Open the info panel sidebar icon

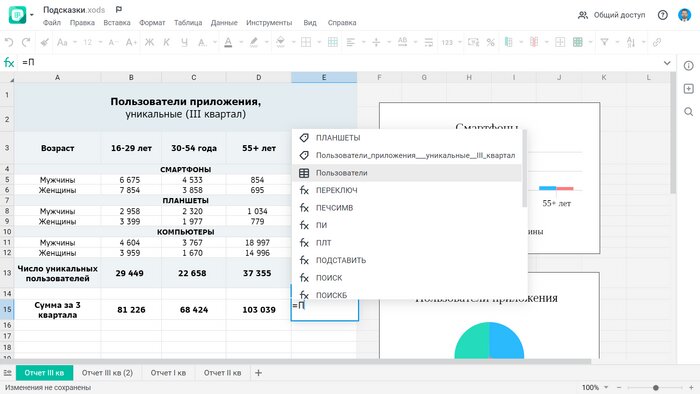pyautogui.click(x=688, y=66)
